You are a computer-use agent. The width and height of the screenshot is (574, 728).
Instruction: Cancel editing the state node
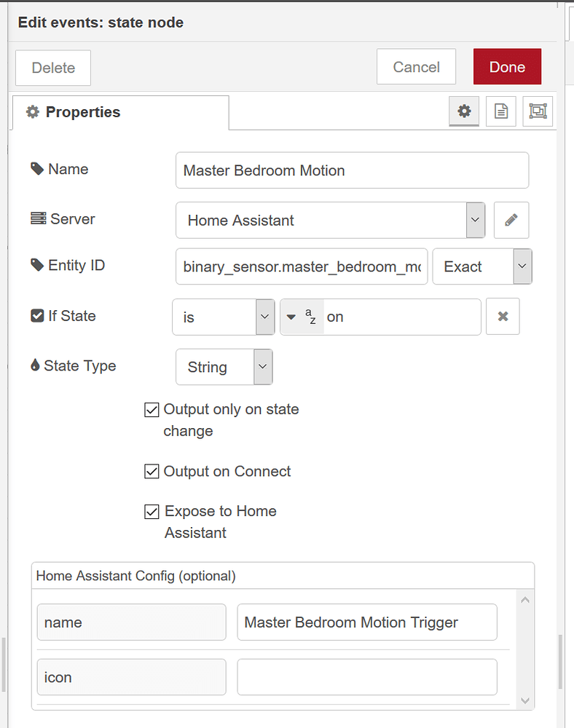(416, 66)
